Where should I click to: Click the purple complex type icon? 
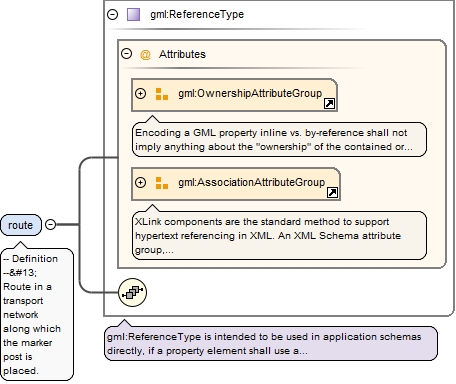(134, 15)
